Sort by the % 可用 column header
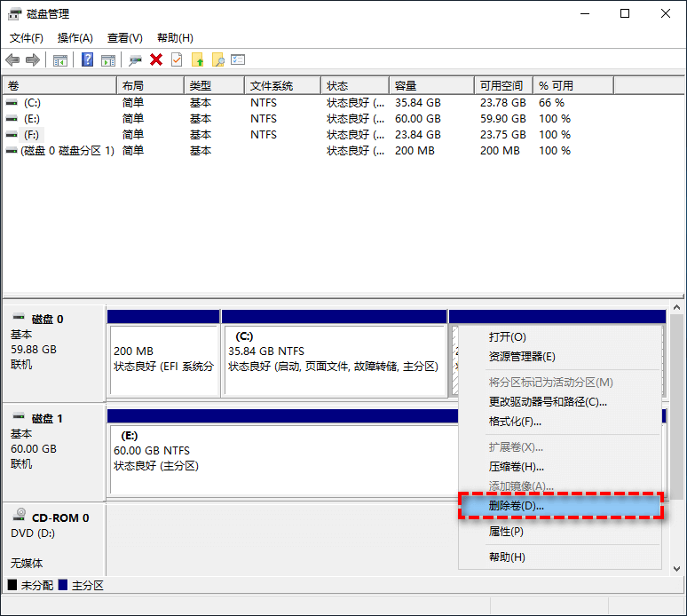 tap(573, 85)
